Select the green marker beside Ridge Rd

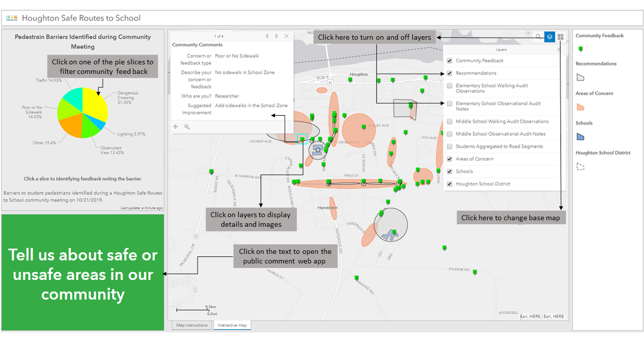point(211,172)
